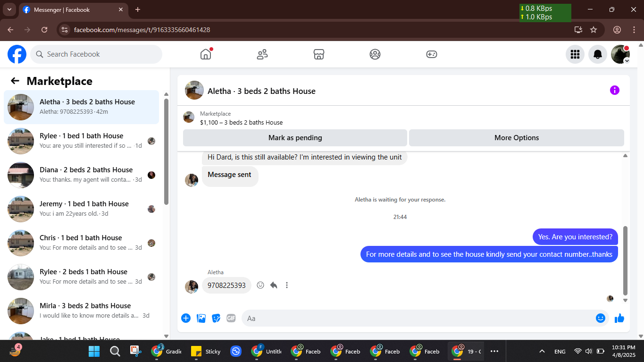This screenshot has width=644, height=362.
Task: Open the Facebook menu grid icon
Action: pyautogui.click(x=575, y=54)
